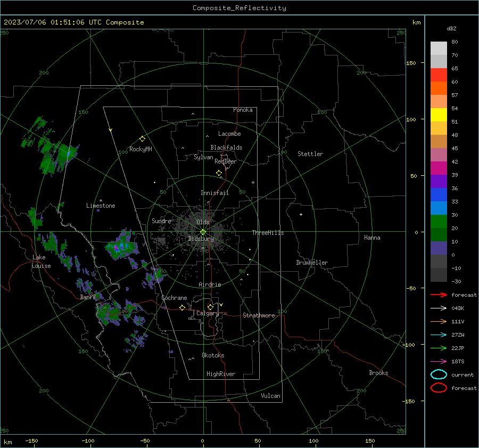Screen dimensions: 479x448
Task: Click the Strathmore town label
Action: click(x=259, y=315)
